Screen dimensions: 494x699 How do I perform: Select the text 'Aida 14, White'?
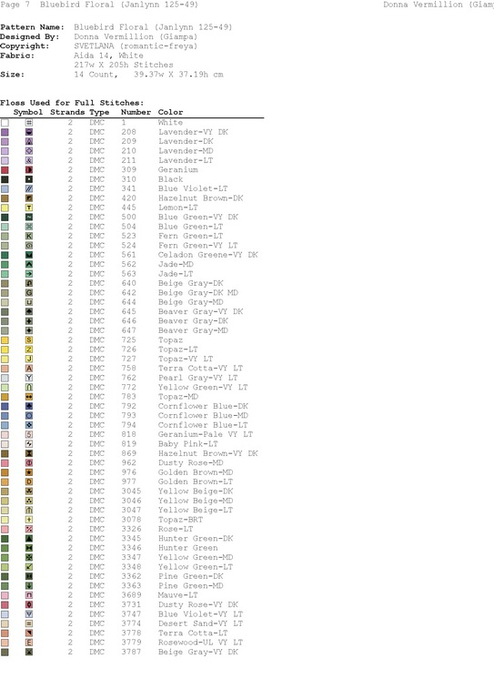click(x=109, y=55)
